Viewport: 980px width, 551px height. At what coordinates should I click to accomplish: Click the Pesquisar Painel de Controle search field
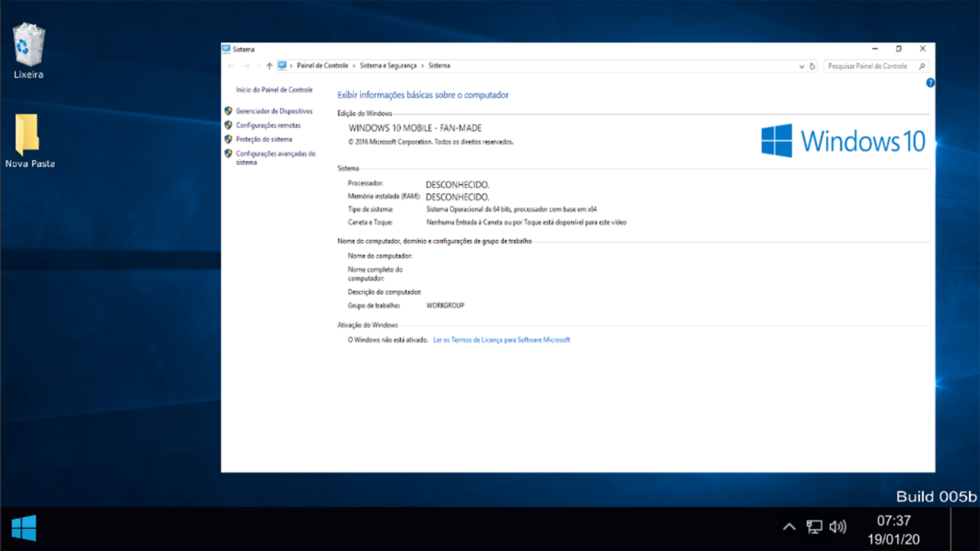868,66
